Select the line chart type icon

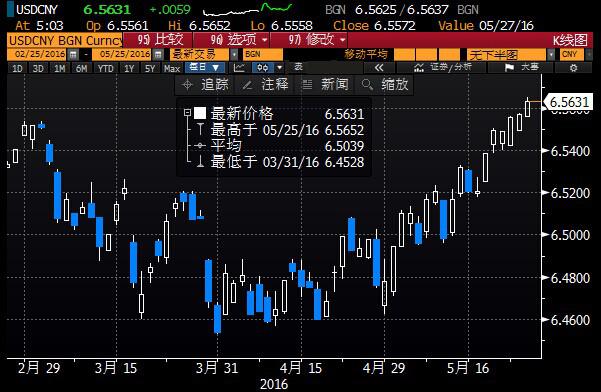point(239,68)
